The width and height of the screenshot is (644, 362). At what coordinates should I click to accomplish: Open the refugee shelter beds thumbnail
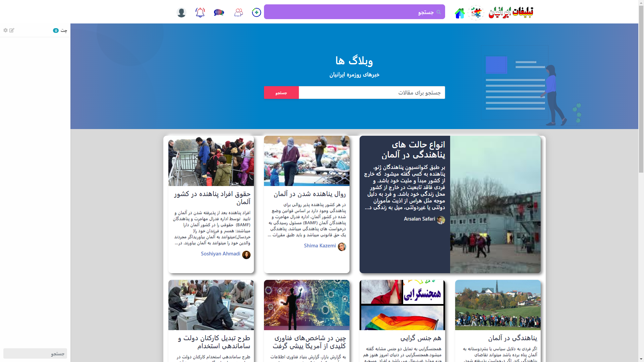click(307, 161)
